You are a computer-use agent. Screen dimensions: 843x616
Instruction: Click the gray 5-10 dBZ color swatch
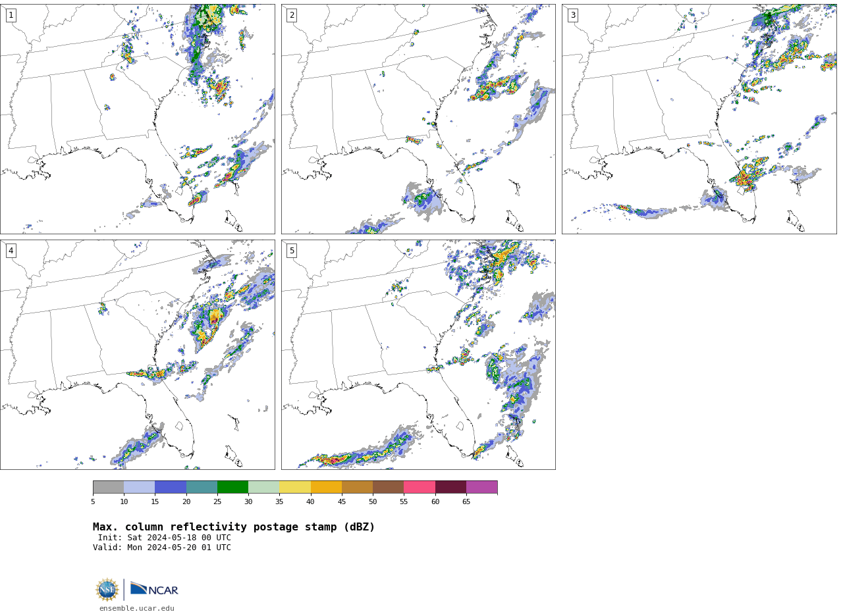108,487
